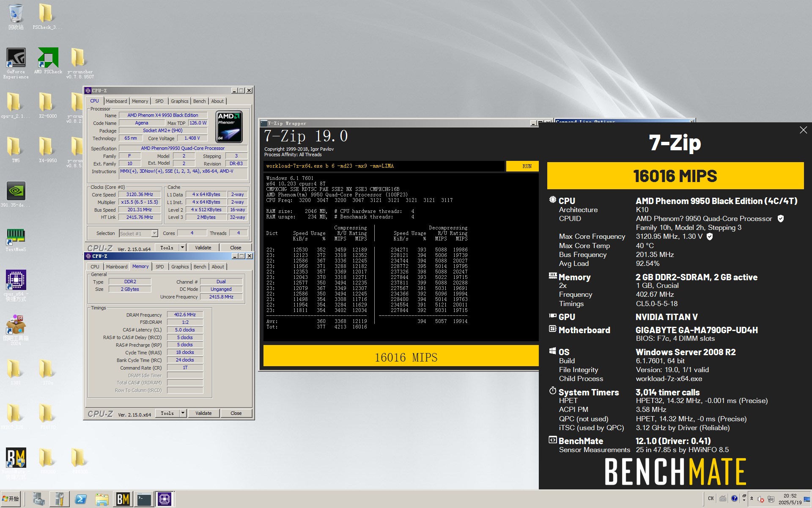
Task: Click Validate in Memory CPU-Z window
Action: pyautogui.click(x=203, y=413)
